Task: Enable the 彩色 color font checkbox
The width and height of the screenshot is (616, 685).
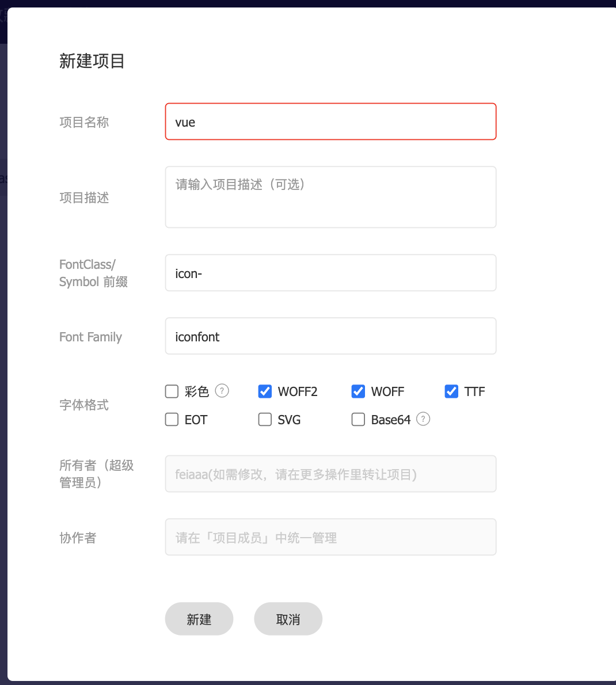Action: tap(171, 391)
